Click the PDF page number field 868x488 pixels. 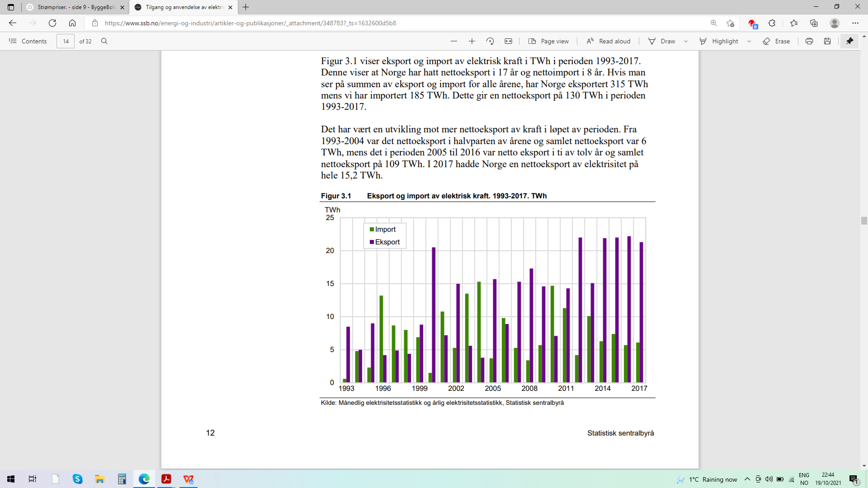coord(66,41)
